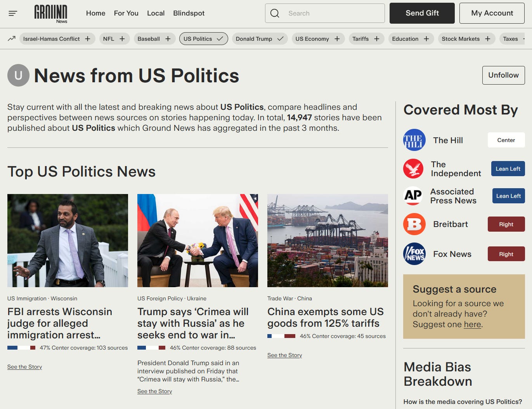
Task: Click the 'Trade War · China' tag
Action: [289, 298]
